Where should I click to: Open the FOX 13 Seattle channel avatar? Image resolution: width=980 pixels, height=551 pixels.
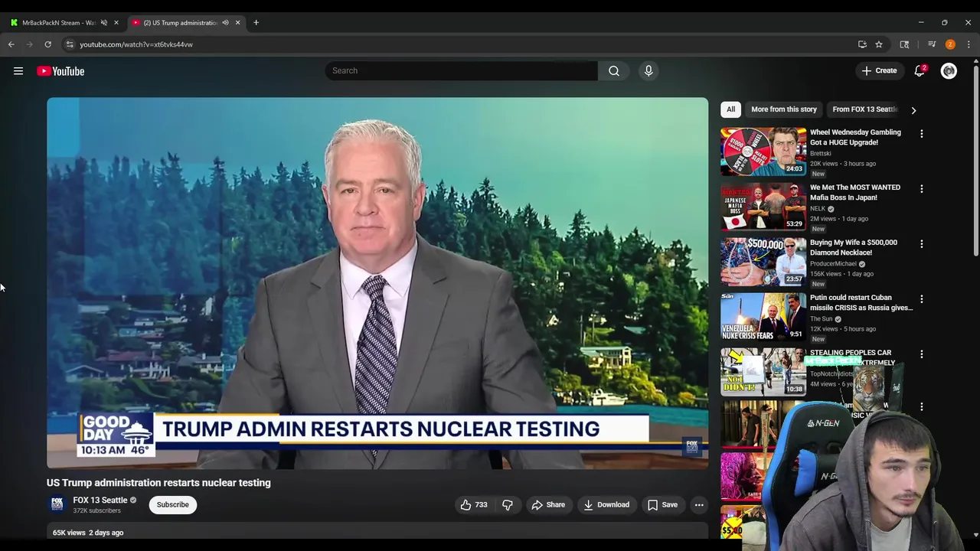point(57,504)
